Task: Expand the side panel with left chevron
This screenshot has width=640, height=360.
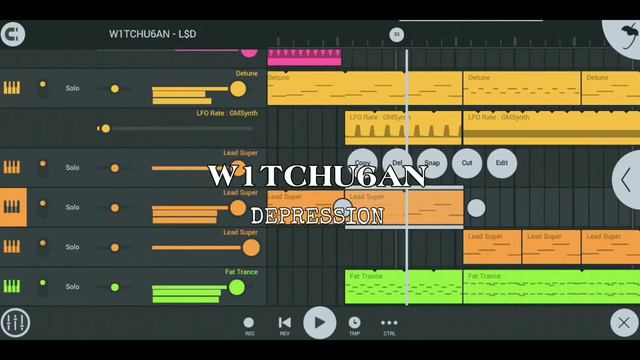Action: coord(627,180)
